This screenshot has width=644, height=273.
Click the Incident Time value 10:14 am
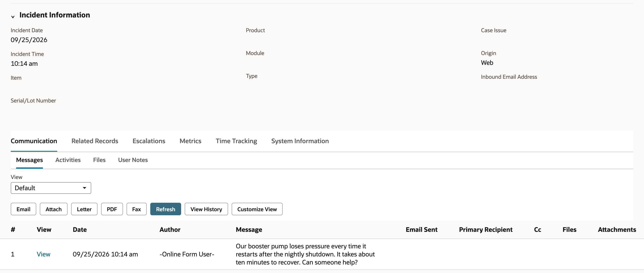[x=24, y=64]
